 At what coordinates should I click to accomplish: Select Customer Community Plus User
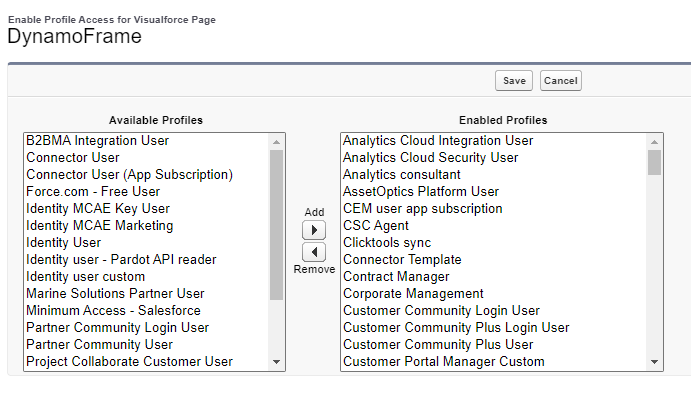tap(438, 344)
